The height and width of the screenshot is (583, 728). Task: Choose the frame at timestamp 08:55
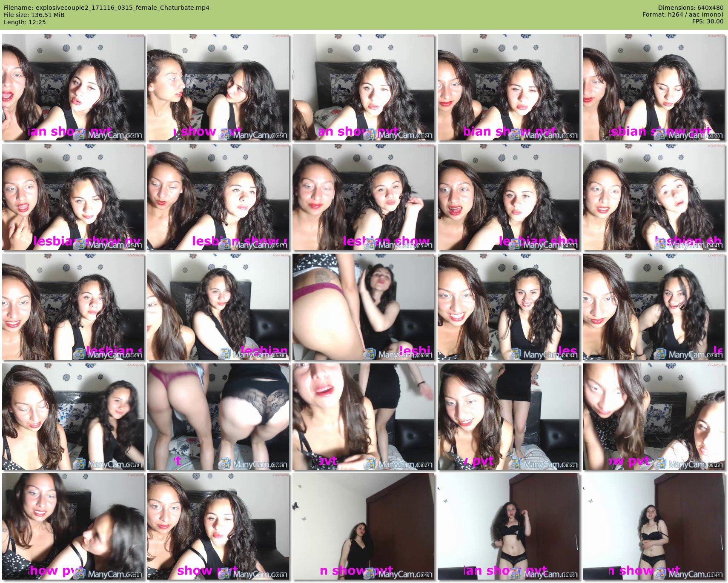[509, 417]
